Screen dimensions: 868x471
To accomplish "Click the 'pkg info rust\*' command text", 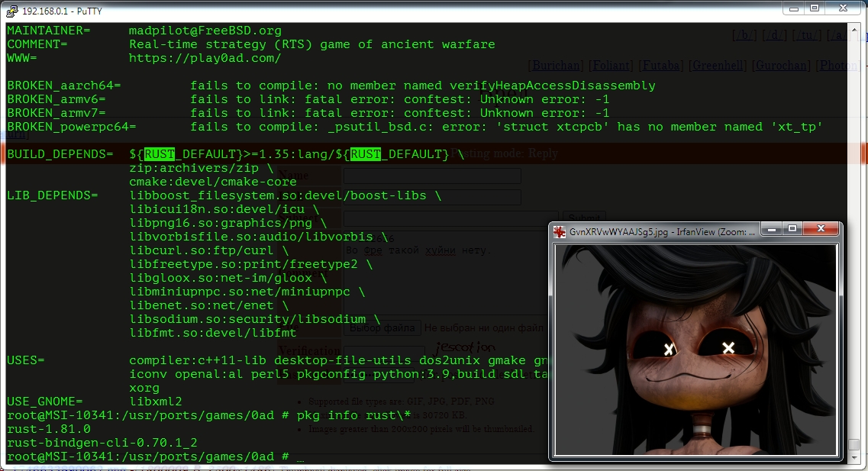I will [x=354, y=415].
